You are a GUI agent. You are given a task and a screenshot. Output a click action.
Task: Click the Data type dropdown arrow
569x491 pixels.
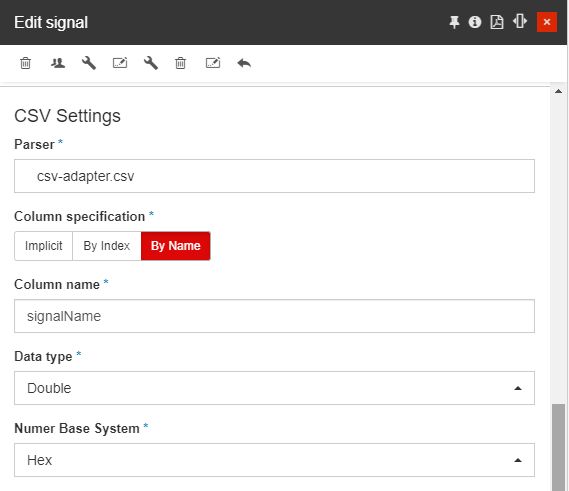click(518, 388)
